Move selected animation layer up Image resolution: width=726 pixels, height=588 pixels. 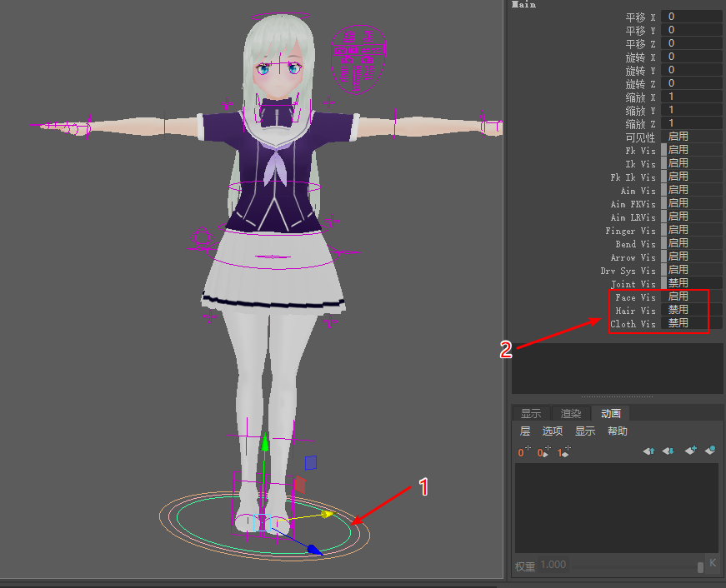coord(648,451)
